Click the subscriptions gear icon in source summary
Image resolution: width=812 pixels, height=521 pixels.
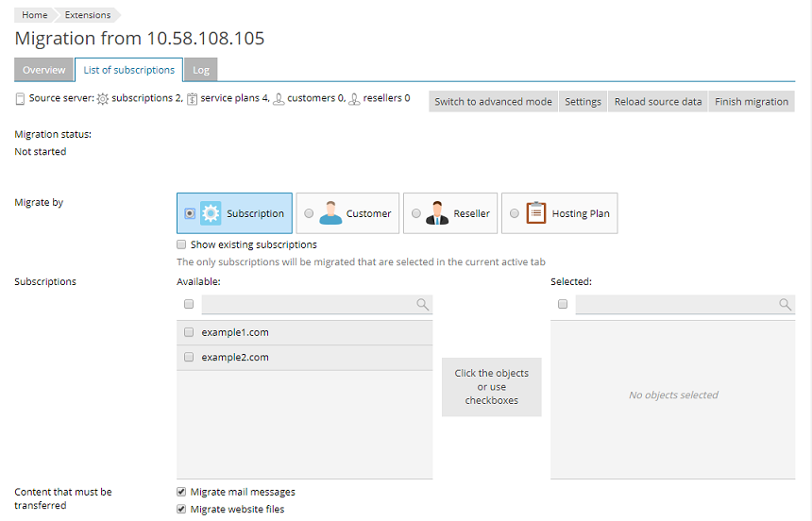pos(103,98)
